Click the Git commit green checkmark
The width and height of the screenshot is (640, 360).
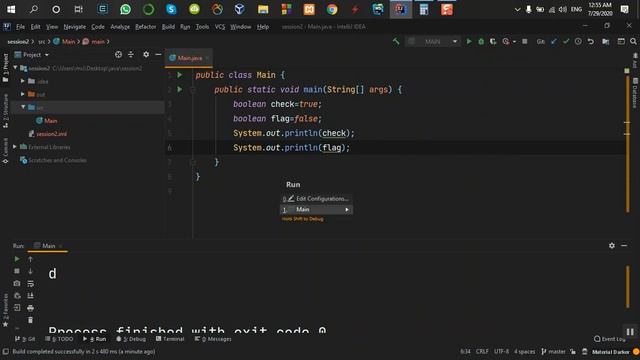click(x=566, y=42)
